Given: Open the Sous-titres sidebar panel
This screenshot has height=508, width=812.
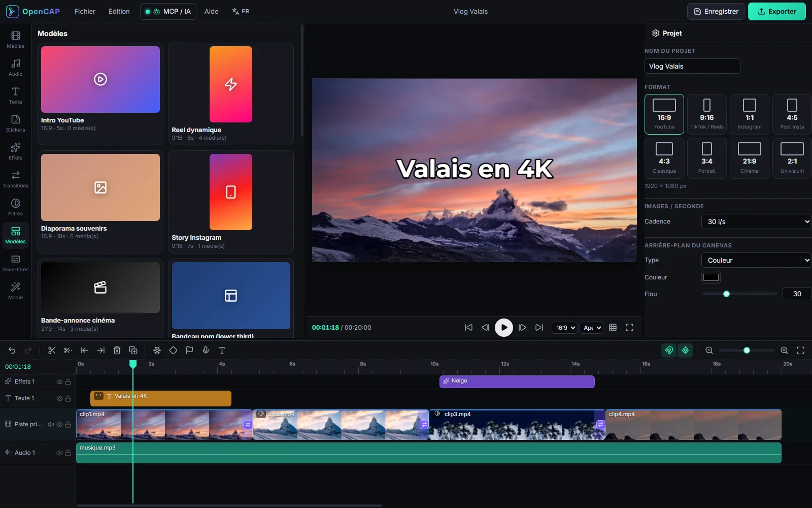Looking at the screenshot, I should [15, 263].
